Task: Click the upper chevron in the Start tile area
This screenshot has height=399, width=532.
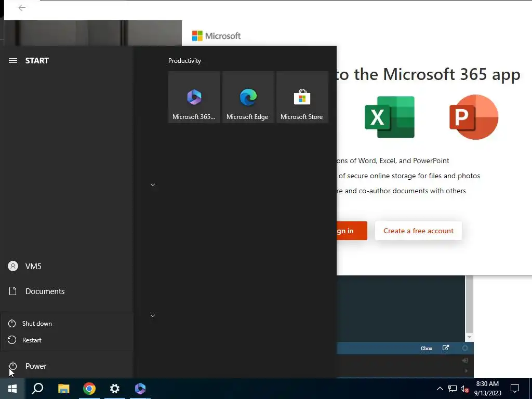Action: [x=153, y=185]
